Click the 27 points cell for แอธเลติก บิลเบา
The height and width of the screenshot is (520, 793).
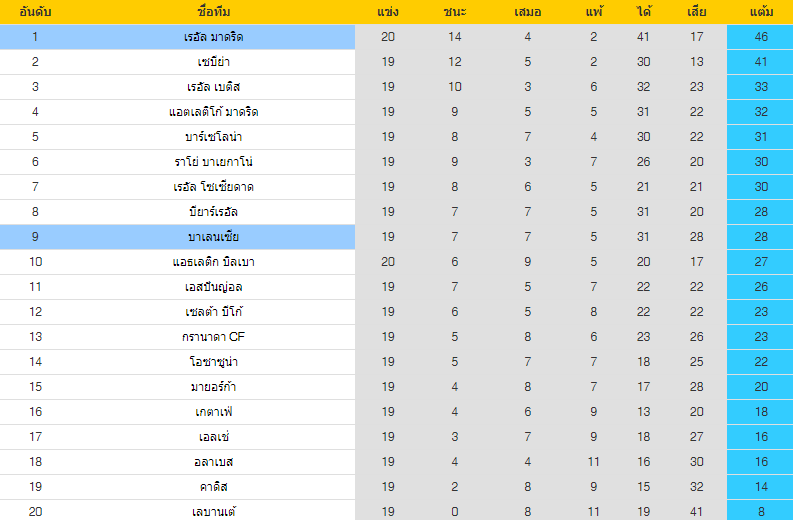[x=761, y=262]
